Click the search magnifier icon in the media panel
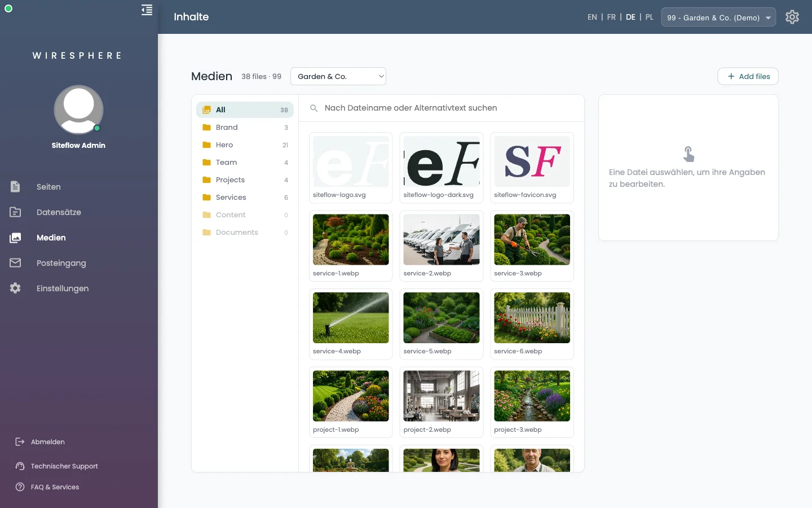This screenshot has width=812, height=508. pos(314,108)
